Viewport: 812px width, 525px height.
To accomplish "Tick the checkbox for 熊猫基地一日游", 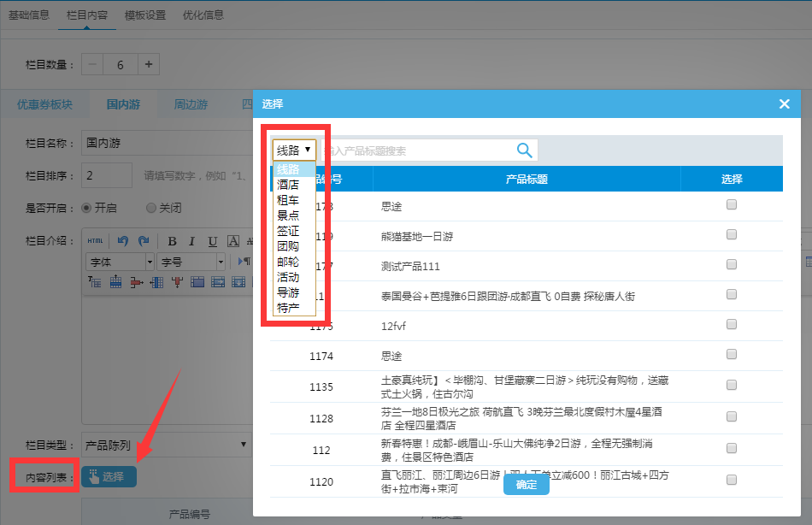I will click(731, 235).
